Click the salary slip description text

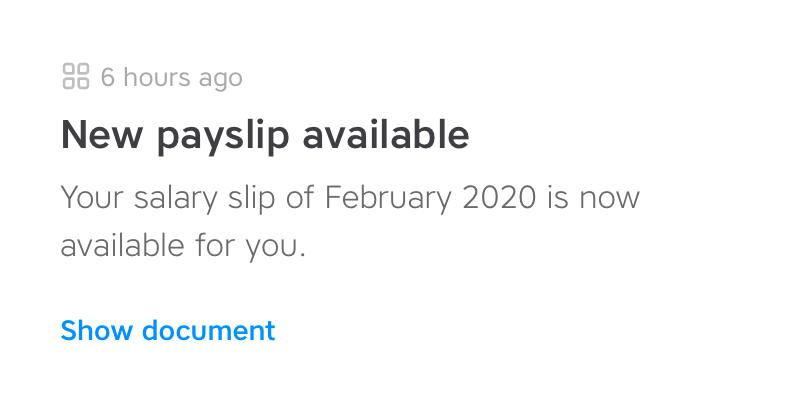pyautogui.click(x=350, y=222)
